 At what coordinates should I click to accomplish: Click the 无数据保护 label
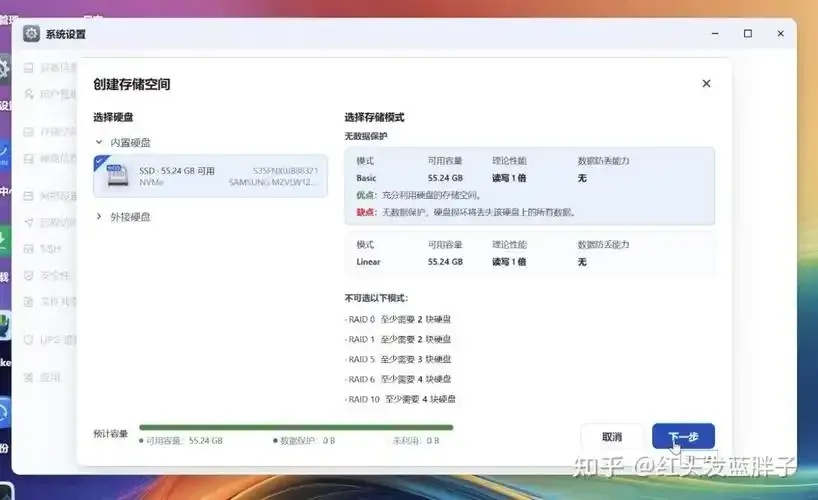point(366,136)
